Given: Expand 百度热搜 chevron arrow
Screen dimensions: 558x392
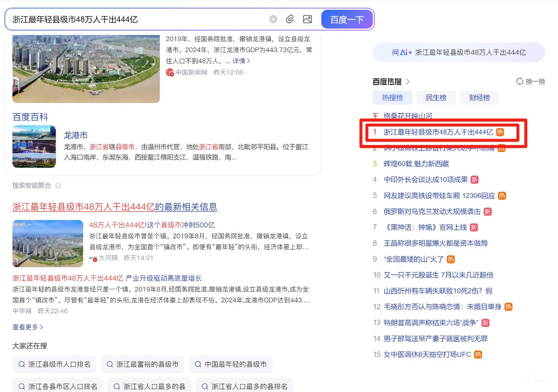Looking at the screenshot, I should pyautogui.click(x=408, y=82).
